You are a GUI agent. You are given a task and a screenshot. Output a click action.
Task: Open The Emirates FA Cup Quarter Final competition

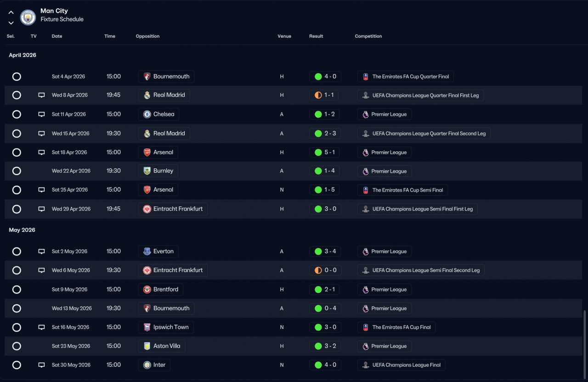point(406,76)
